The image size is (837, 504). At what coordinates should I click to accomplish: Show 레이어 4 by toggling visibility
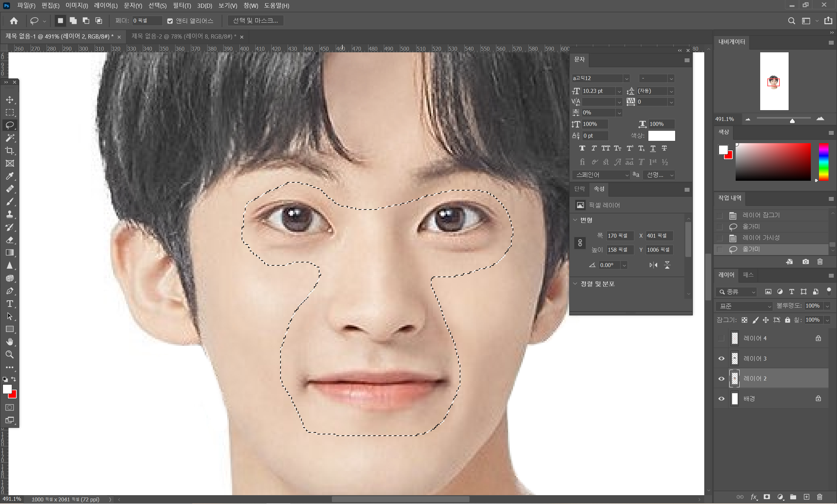[x=721, y=338]
